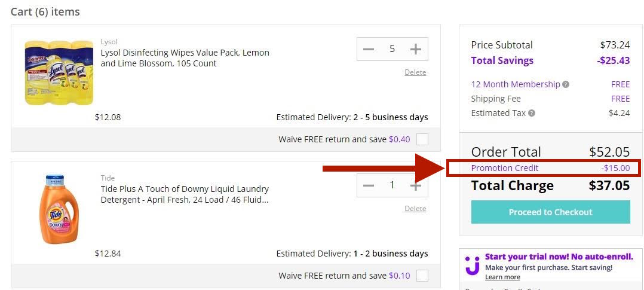Delete the Lysol Disinfecting Wipes item
644x290 pixels.
pyautogui.click(x=415, y=72)
